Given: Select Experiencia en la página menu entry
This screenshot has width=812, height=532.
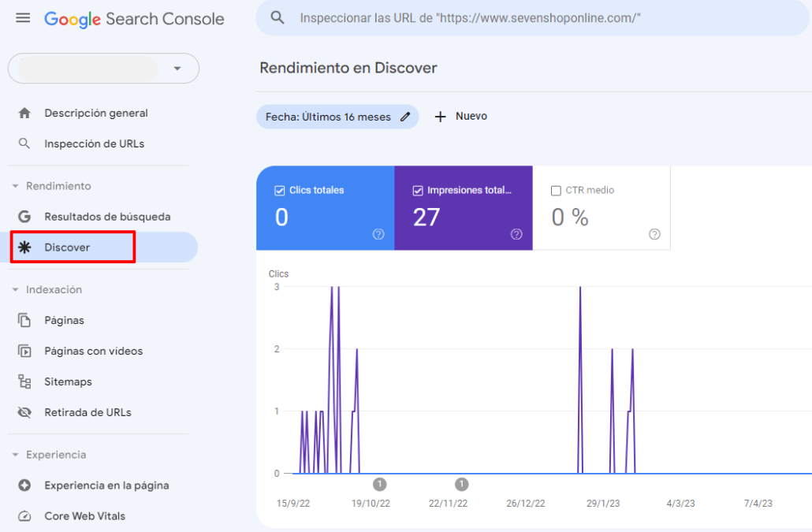Looking at the screenshot, I should click(x=108, y=485).
